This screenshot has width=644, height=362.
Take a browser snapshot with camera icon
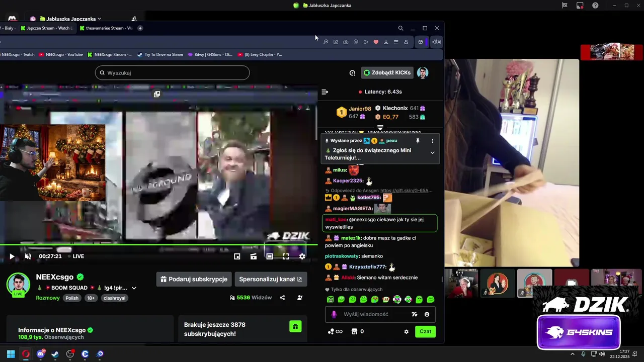tap(346, 42)
